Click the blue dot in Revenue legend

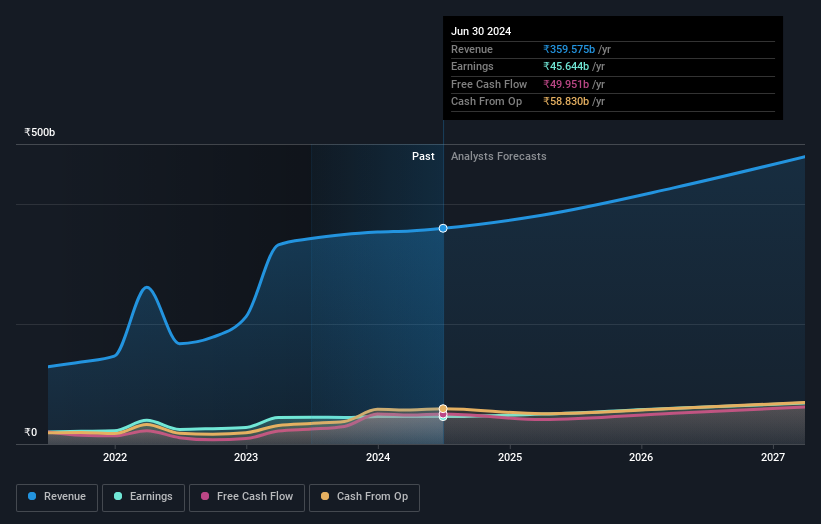(x=32, y=496)
